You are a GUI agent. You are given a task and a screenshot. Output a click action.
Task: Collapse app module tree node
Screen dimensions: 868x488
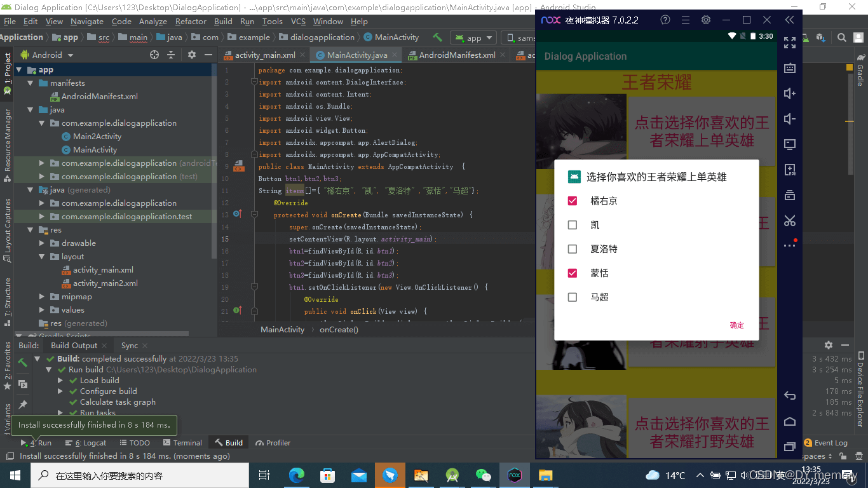point(18,70)
